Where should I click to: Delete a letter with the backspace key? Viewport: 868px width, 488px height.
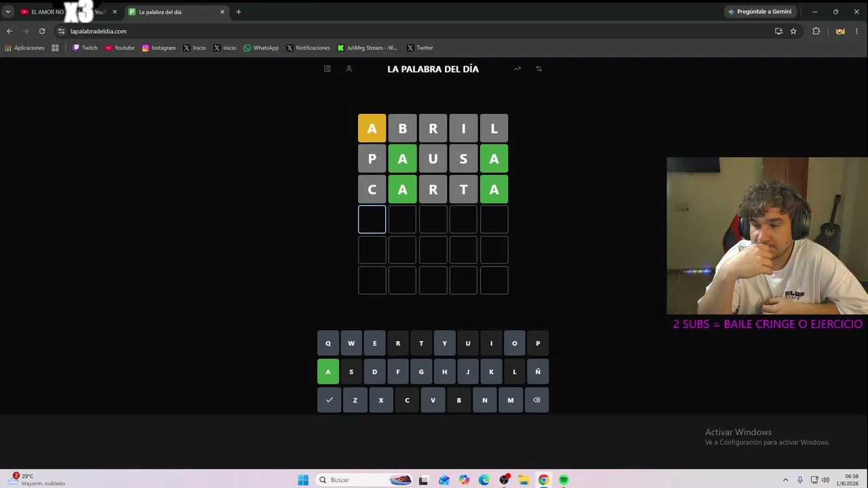536,400
